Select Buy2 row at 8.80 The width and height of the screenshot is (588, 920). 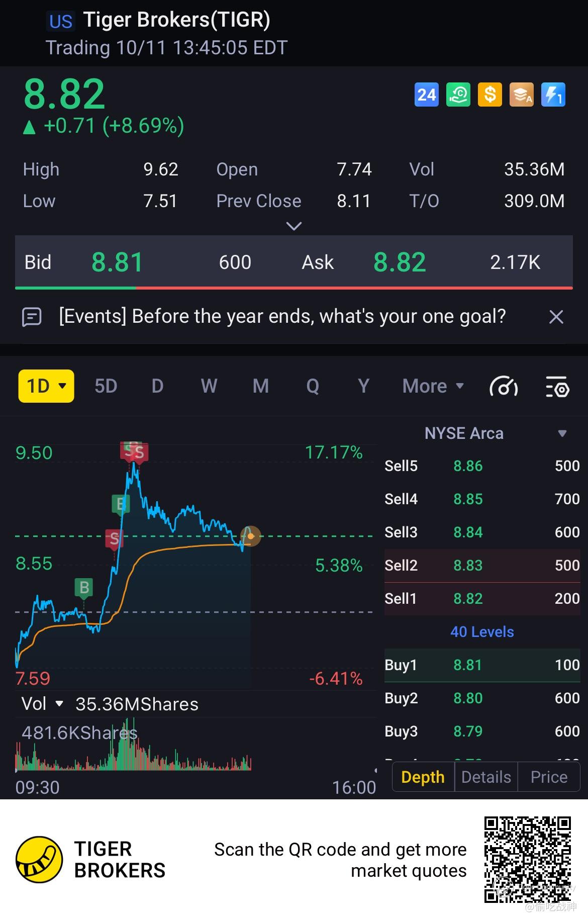click(x=482, y=698)
